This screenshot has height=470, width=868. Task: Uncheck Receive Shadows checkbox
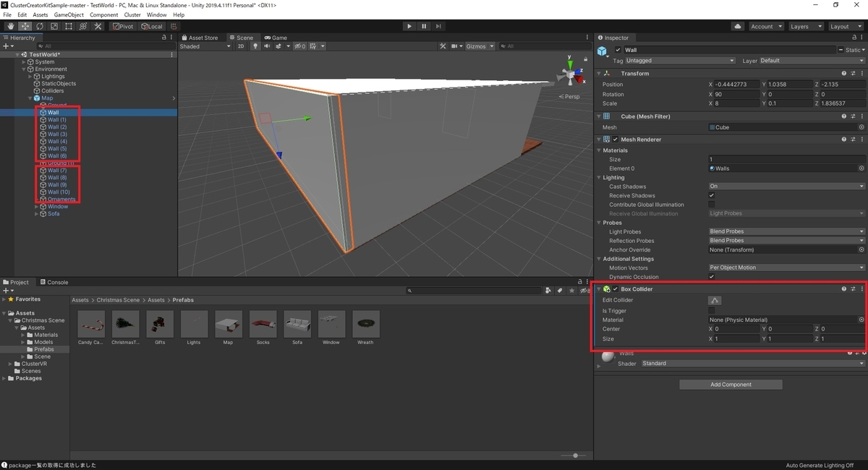712,195
